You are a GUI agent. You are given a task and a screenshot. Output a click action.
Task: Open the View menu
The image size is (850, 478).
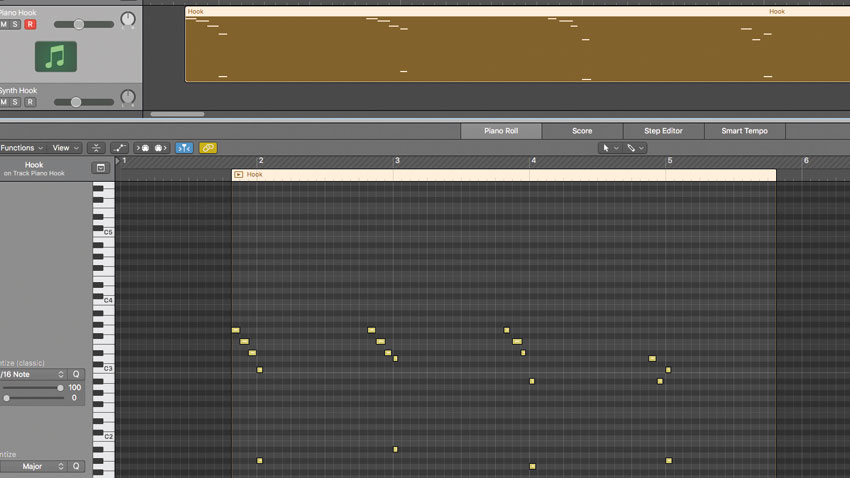pos(66,148)
